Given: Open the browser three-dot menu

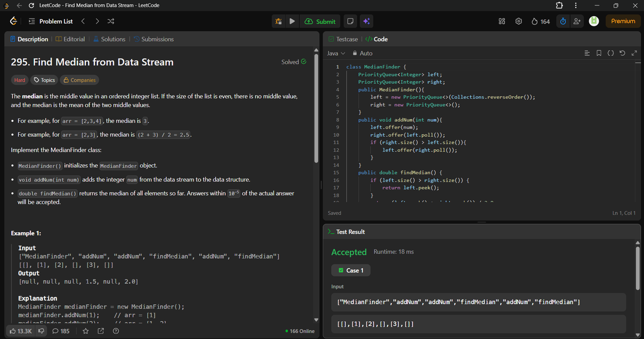Looking at the screenshot, I should click(x=576, y=5).
